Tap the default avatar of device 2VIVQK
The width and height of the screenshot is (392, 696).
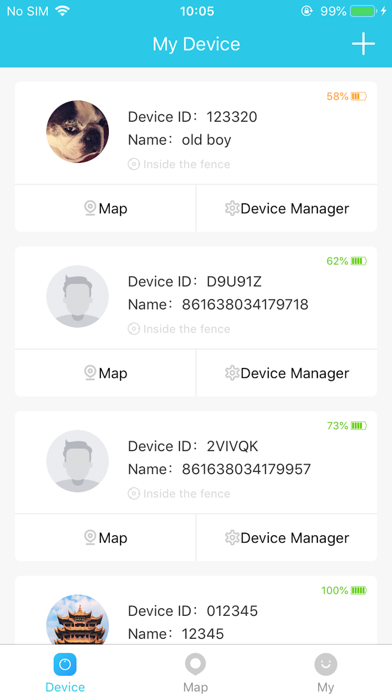pos(78,461)
